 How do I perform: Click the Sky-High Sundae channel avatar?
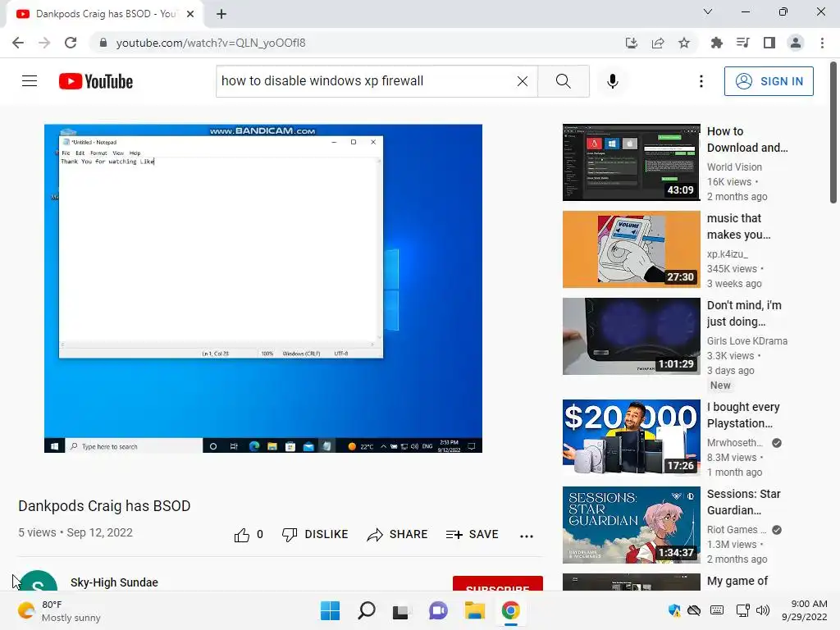tap(38, 582)
